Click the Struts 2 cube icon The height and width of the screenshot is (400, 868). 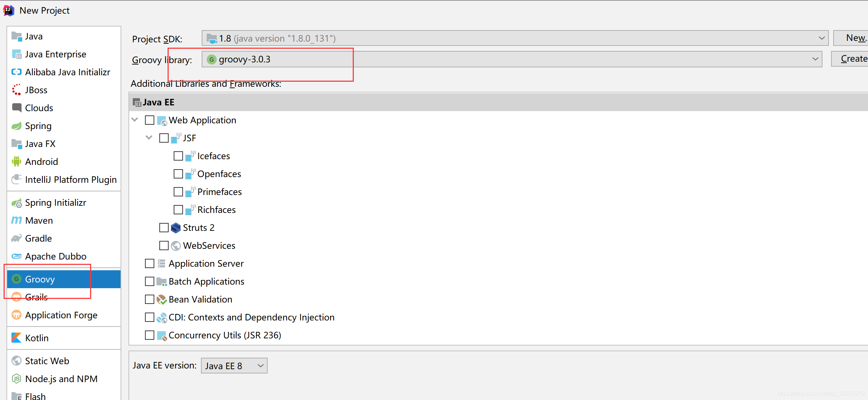pos(176,228)
